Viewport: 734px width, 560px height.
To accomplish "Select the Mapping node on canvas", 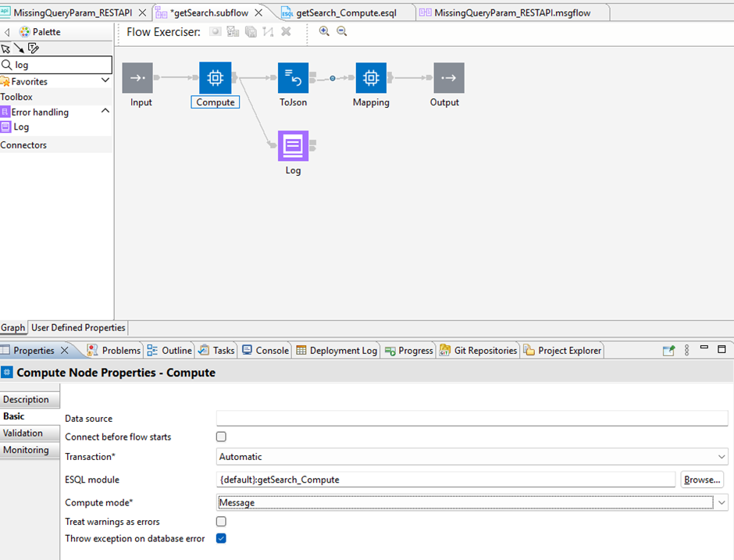I will [x=371, y=78].
